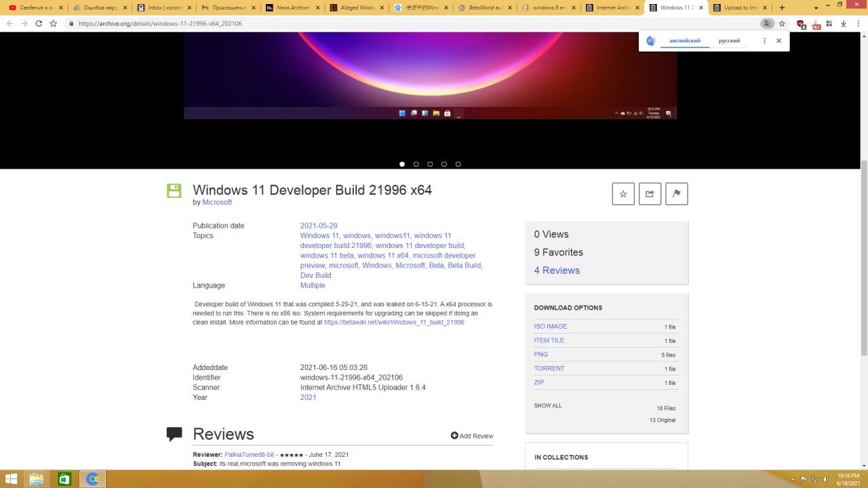
Task: Click the page vertical scrollbar
Action: click(864, 258)
